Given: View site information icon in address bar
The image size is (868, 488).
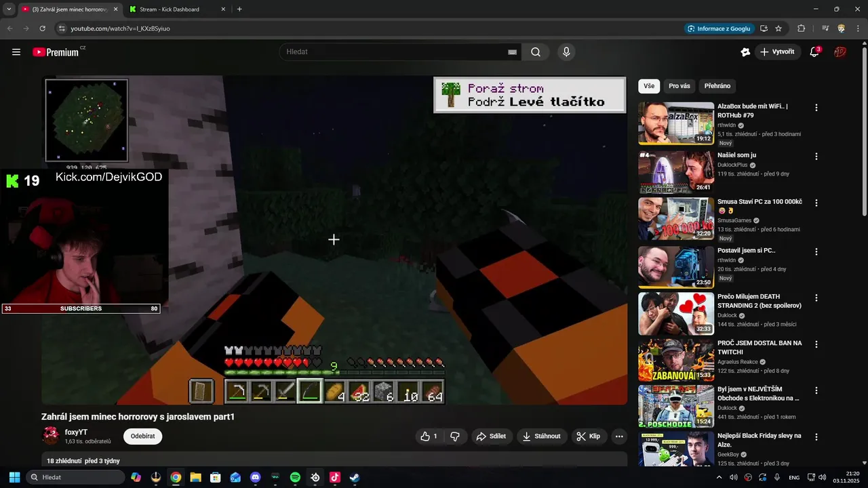Looking at the screenshot, I should (x=61, y=28).
